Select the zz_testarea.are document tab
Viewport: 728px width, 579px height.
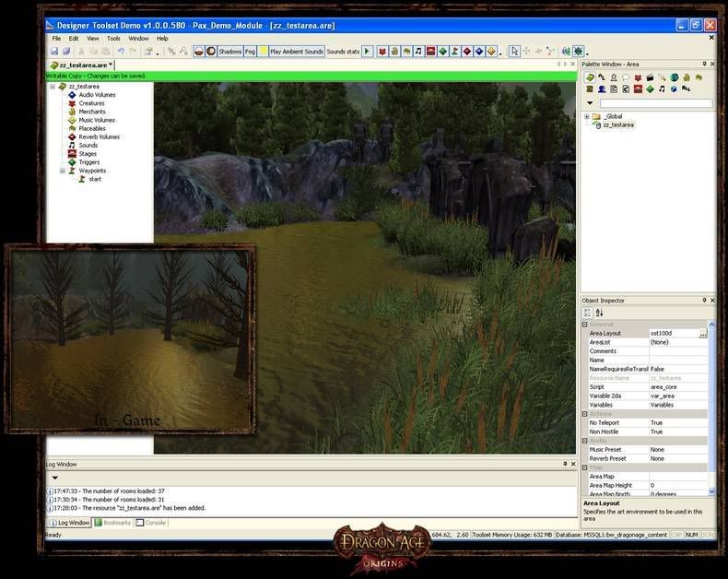click(81, 65)
